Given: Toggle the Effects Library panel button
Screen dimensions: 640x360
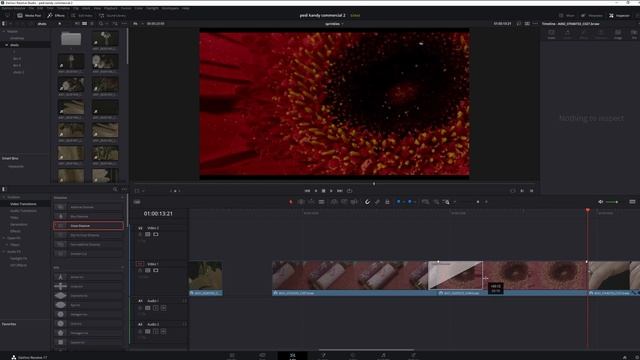Looking at the screenshot, I should 56,16.
